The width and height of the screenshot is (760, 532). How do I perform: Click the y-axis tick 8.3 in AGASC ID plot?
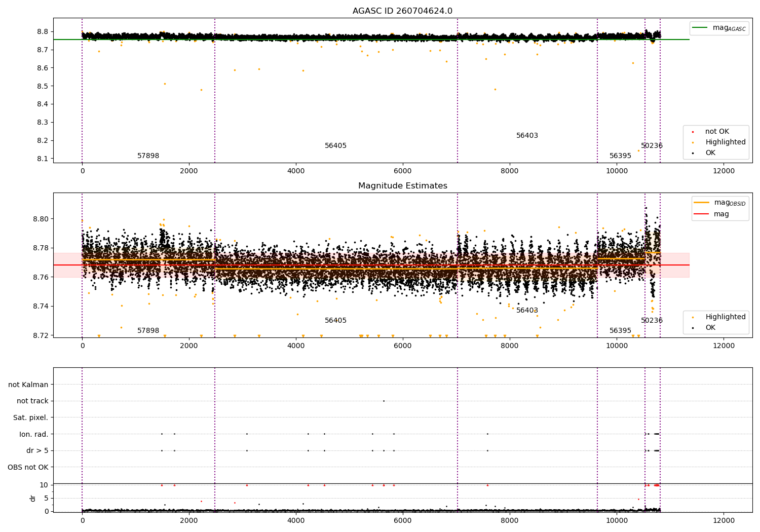[43, 122]
